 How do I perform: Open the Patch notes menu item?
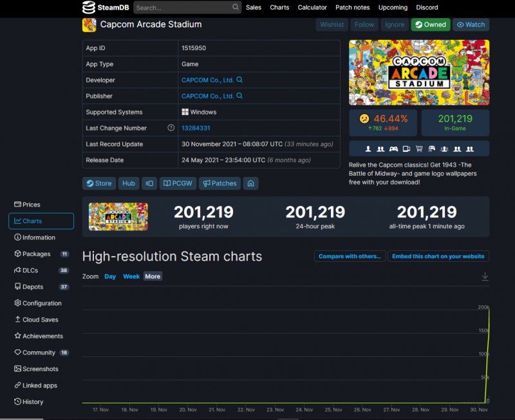[x=352, y=8]
